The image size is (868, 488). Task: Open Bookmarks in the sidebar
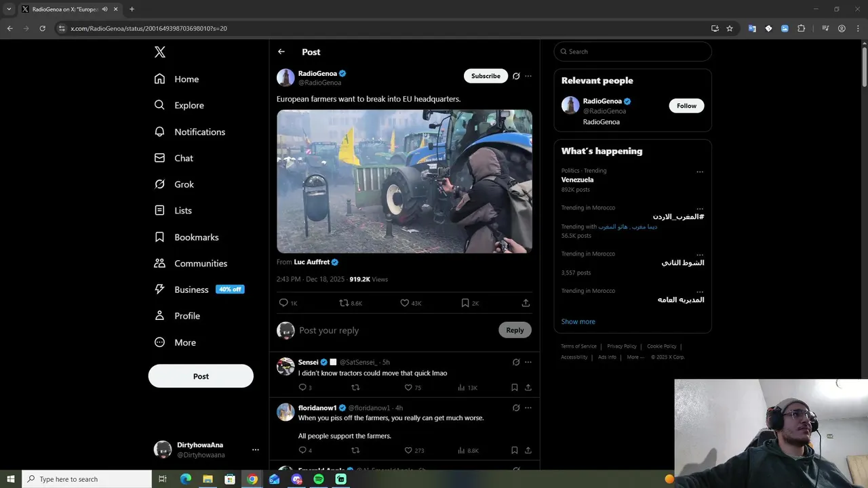(186, 237)
